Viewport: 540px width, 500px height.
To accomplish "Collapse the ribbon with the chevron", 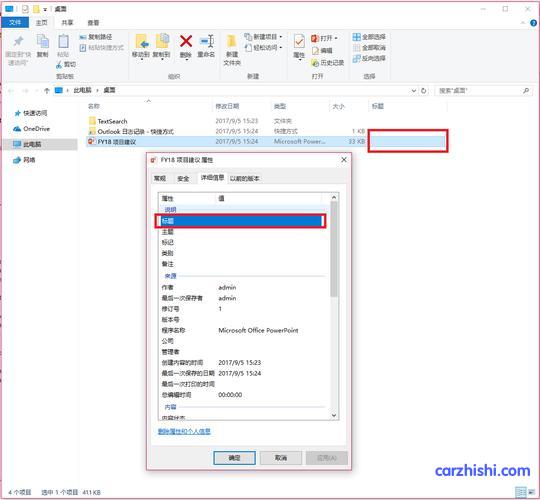I will pyautogui.click(x=523, y=23).
